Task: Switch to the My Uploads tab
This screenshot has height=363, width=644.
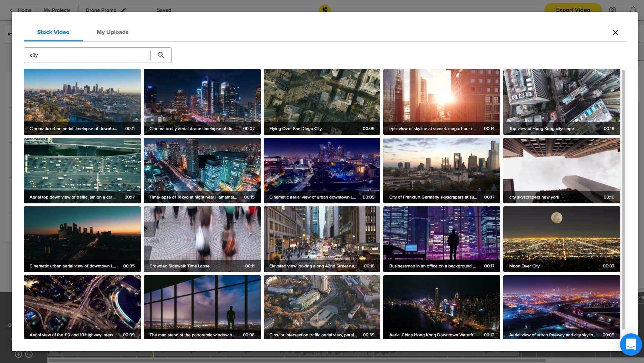Action: click(x=112, y=32)
